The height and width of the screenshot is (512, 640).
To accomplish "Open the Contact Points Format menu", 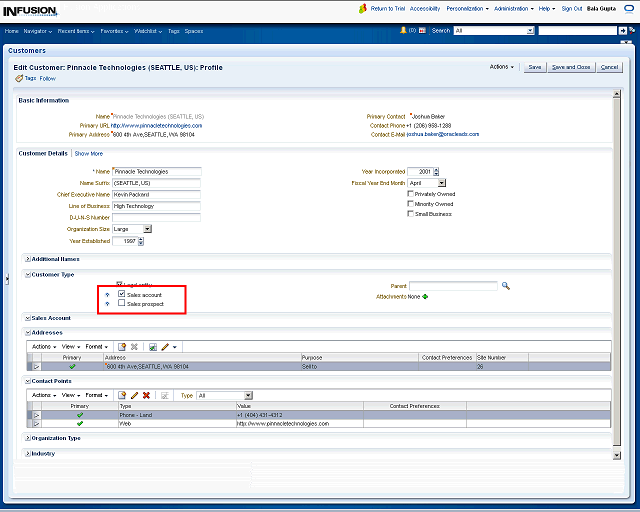I will (96, 395).
